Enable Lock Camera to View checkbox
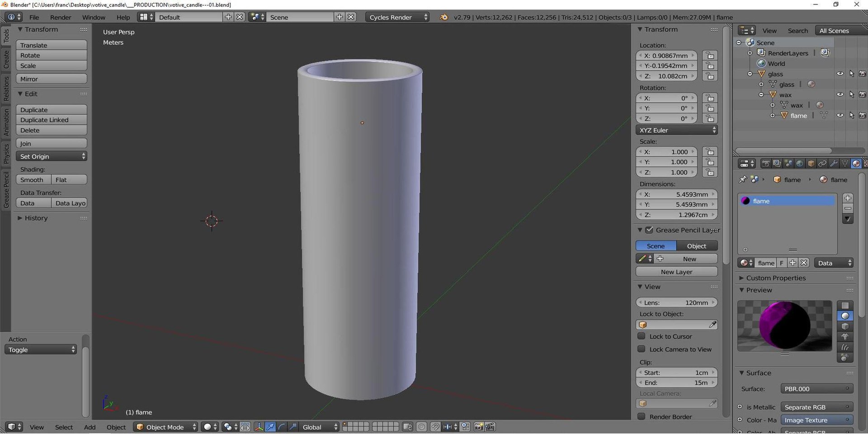868x434 pixels. [x=641, y=349]
